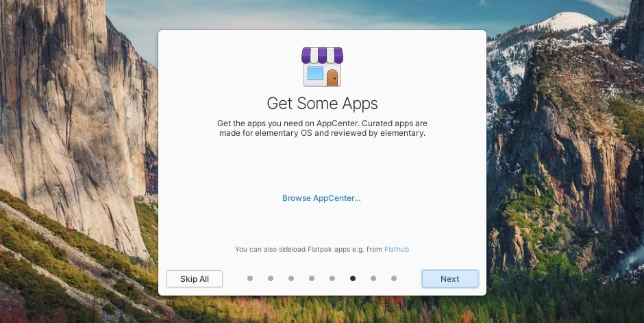Open the Browse AppCenter link
Screen dimensions: 644x323
321,198
